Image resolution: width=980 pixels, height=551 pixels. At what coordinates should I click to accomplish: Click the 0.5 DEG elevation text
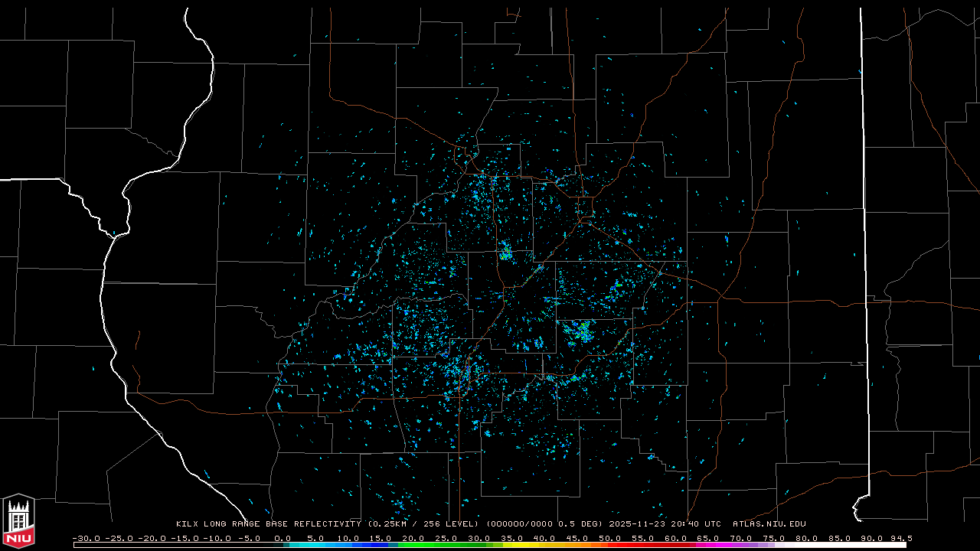tap(580, 524)
